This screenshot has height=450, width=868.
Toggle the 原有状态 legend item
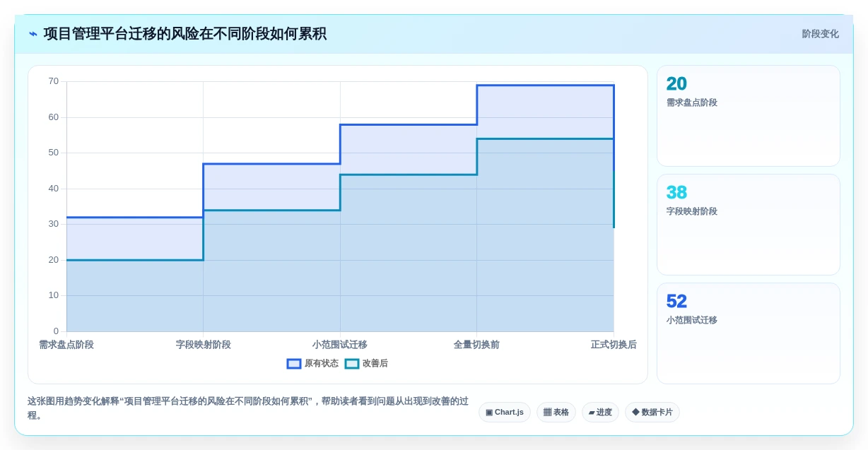click(312, 363)
